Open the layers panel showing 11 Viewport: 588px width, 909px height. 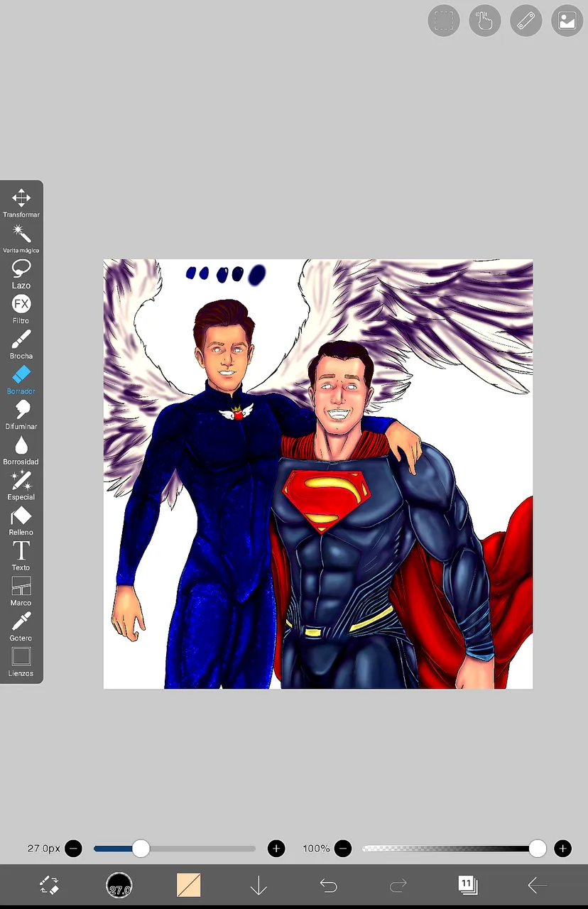(x=467, y=885)
